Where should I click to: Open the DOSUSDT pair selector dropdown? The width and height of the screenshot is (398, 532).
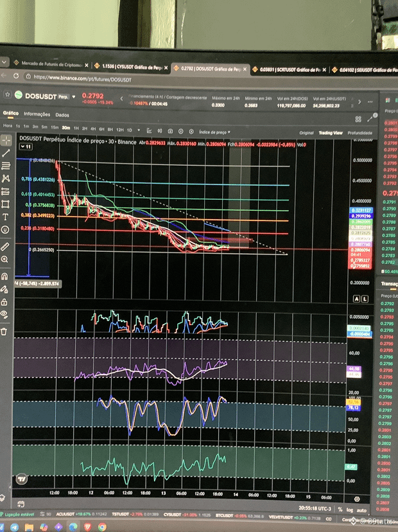tap(74, 96)
